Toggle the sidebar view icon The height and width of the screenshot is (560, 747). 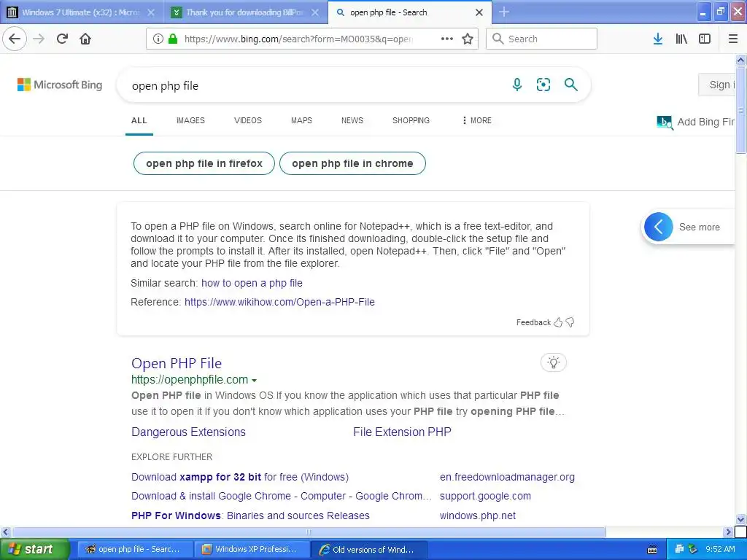(705, 39)
